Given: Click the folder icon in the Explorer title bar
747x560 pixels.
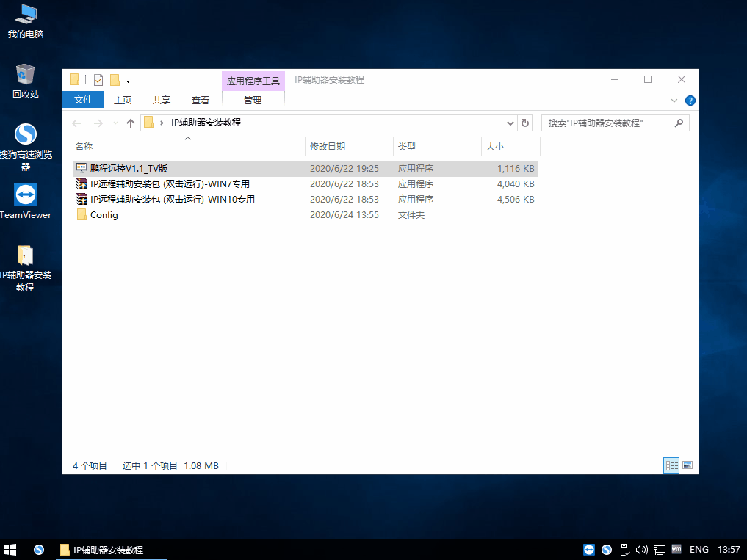Looking at the screenshot, I should click(75, 79).
